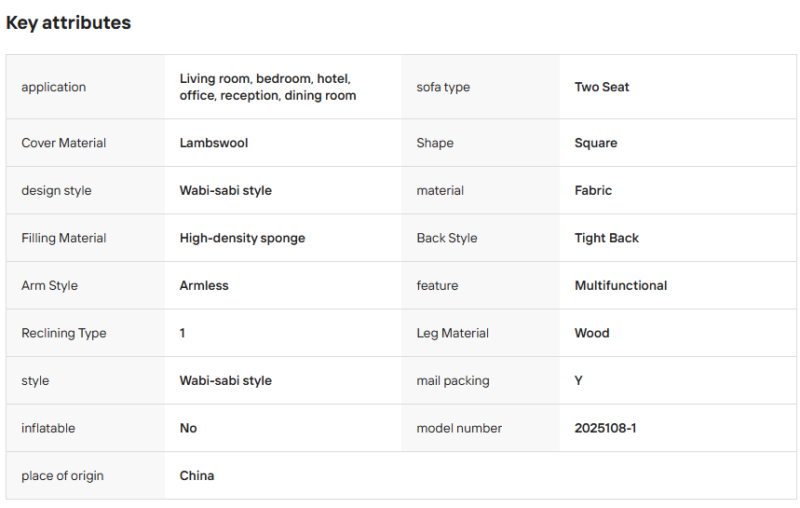
Task: Click the Multifunctional feature value
Action: pos(621,286)
